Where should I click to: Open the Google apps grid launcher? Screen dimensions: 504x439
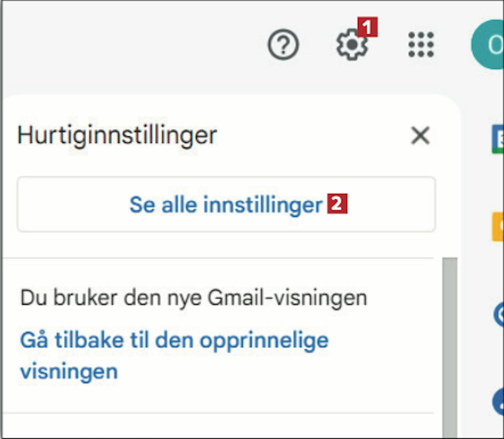[421, 44]
